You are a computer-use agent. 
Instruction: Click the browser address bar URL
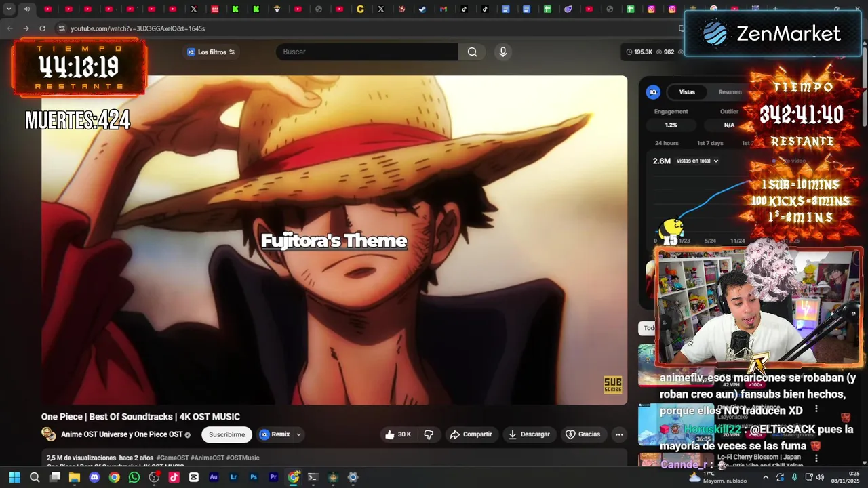pos(138,28)
